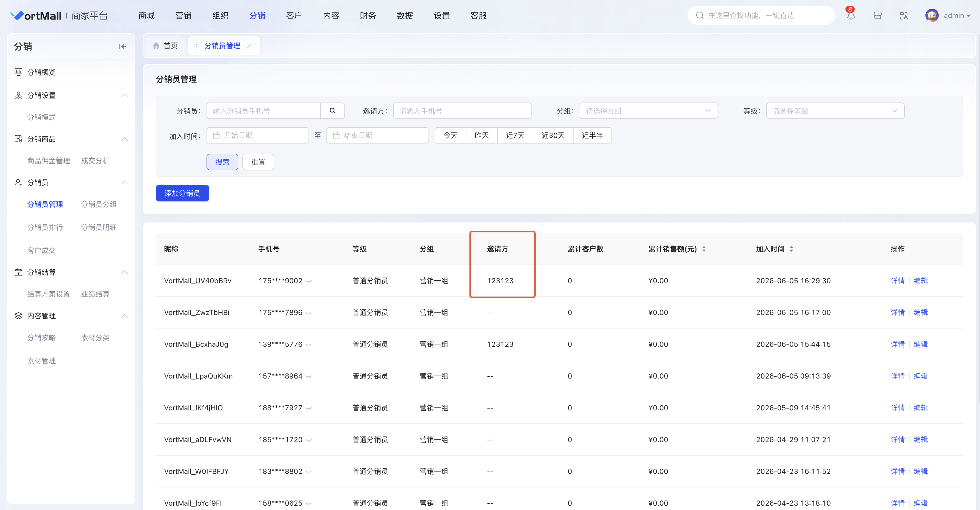Reveal phone number for 158****0625 eye icon
Viewport: 980px width, 510px height.
click(309, 504)
